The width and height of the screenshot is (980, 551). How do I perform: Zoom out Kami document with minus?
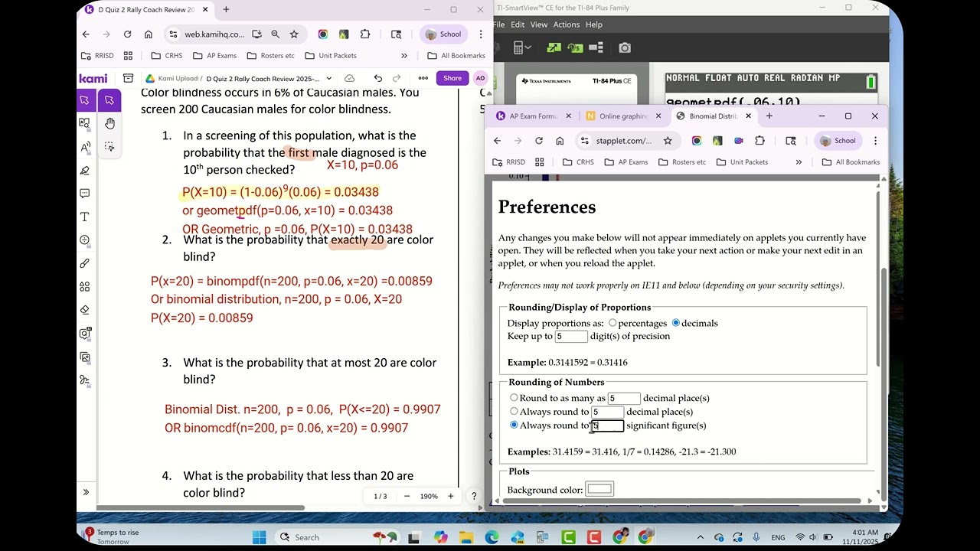[407, 496]
